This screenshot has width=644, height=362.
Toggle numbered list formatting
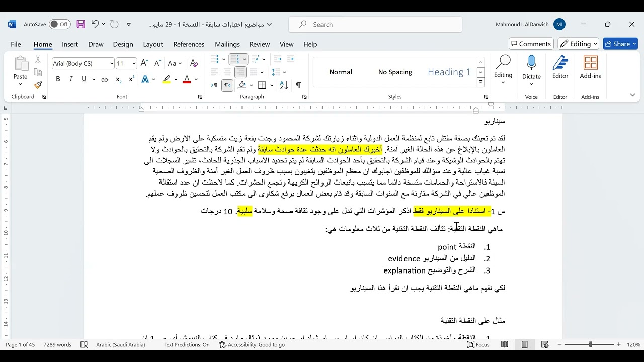tap(234, 59)
